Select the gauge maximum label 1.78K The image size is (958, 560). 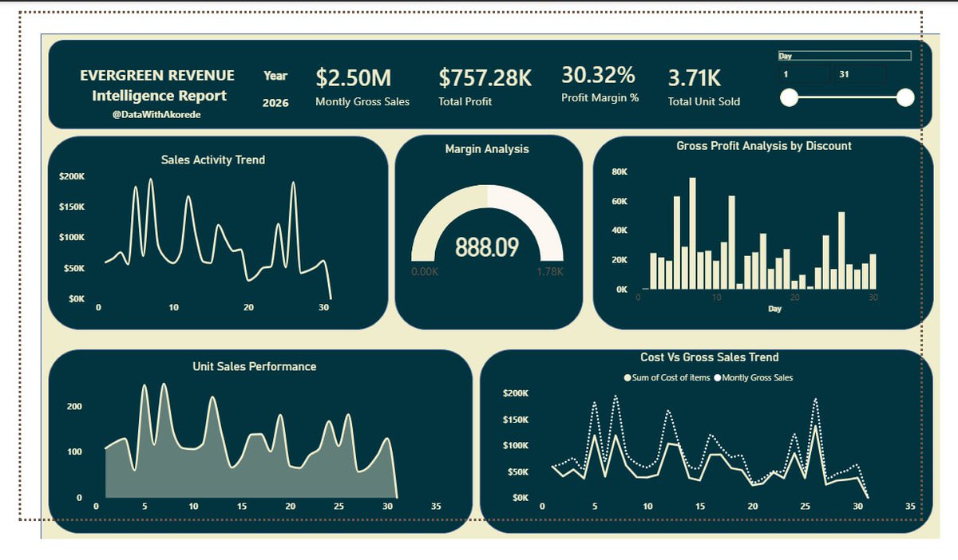(550, 271)
